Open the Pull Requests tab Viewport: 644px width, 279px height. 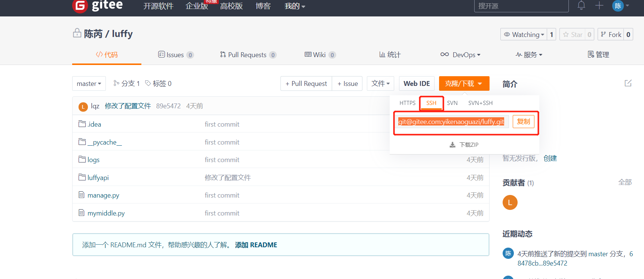(248, 55)
